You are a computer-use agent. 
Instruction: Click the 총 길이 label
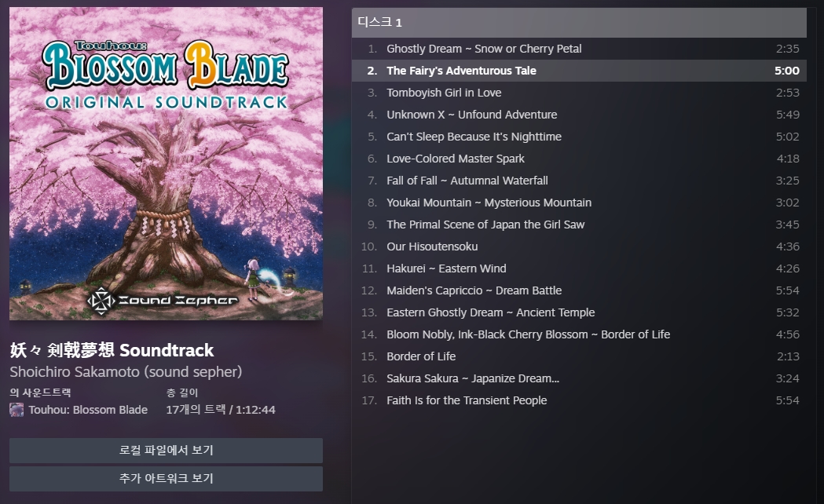[181, 393]
